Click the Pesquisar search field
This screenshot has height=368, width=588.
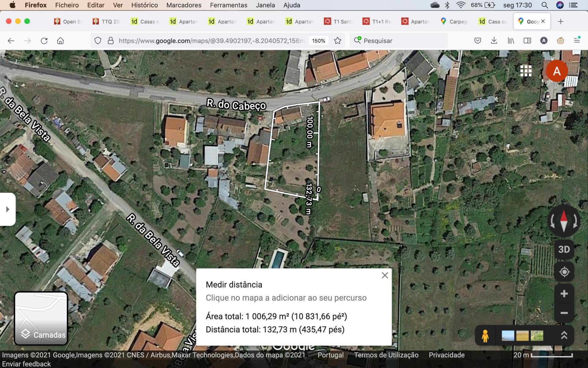tap(398, 41)
